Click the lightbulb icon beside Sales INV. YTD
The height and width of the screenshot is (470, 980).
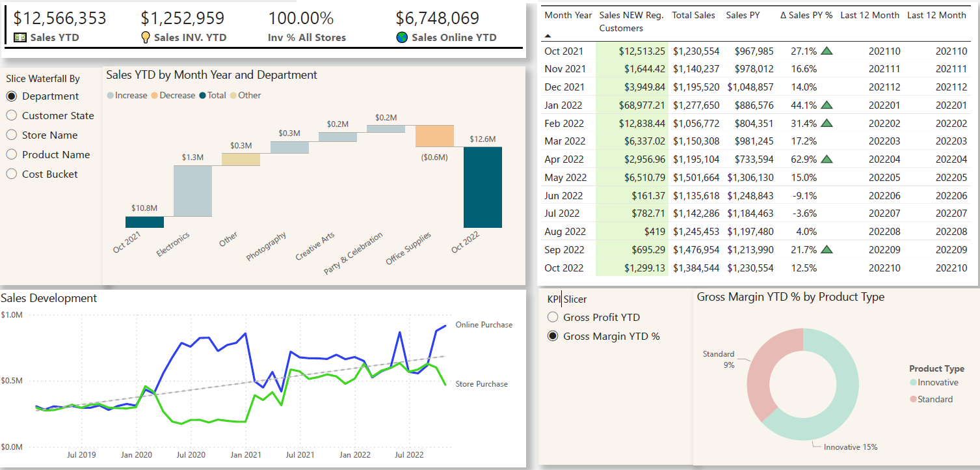[146, 37]
